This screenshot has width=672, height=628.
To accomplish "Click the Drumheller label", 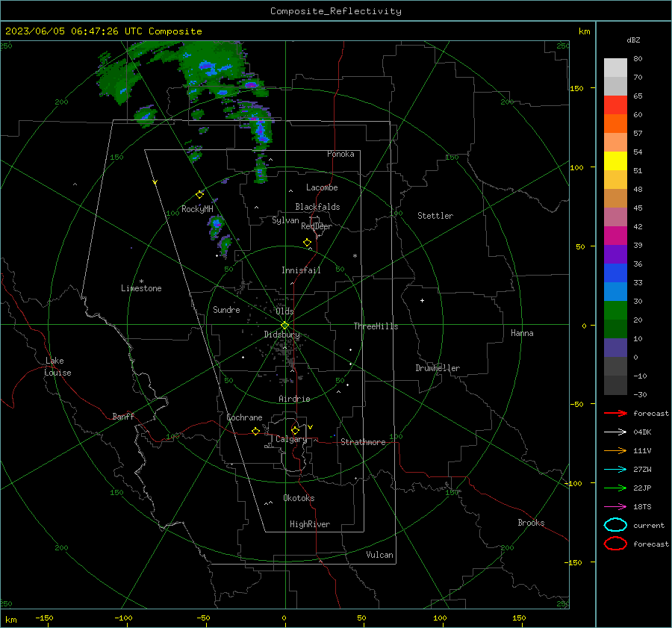I will (x=438, y=368).
